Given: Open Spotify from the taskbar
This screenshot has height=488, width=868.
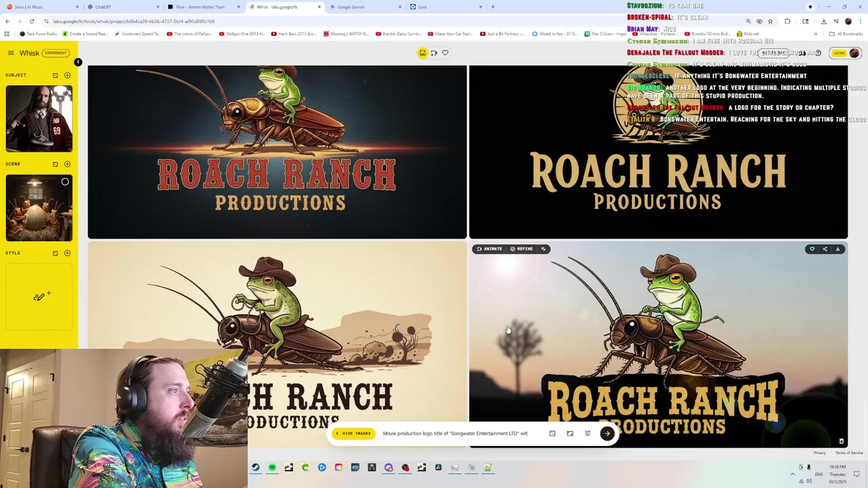Looking at the screenshot, I should [x=272, y=468].
